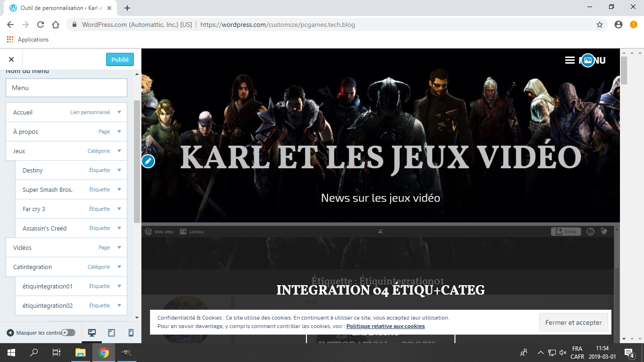Switch preview to desktop view
This screenshot has width=644, height=362.
pyautogui.click(x=92, y=333)
